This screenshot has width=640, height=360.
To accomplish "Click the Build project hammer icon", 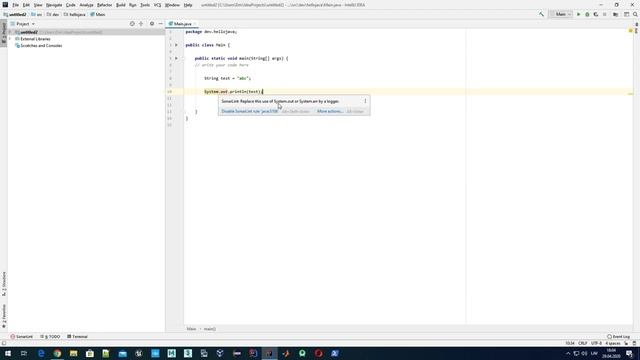I will [541, 14].
